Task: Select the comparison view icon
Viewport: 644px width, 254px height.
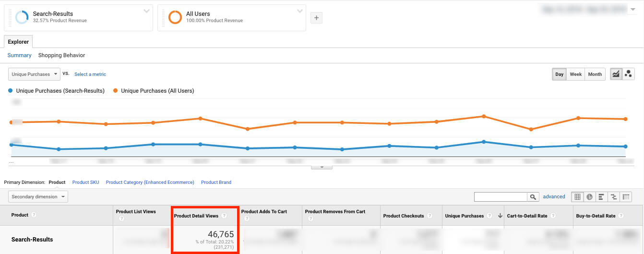Action: click(x=613, y=197)
